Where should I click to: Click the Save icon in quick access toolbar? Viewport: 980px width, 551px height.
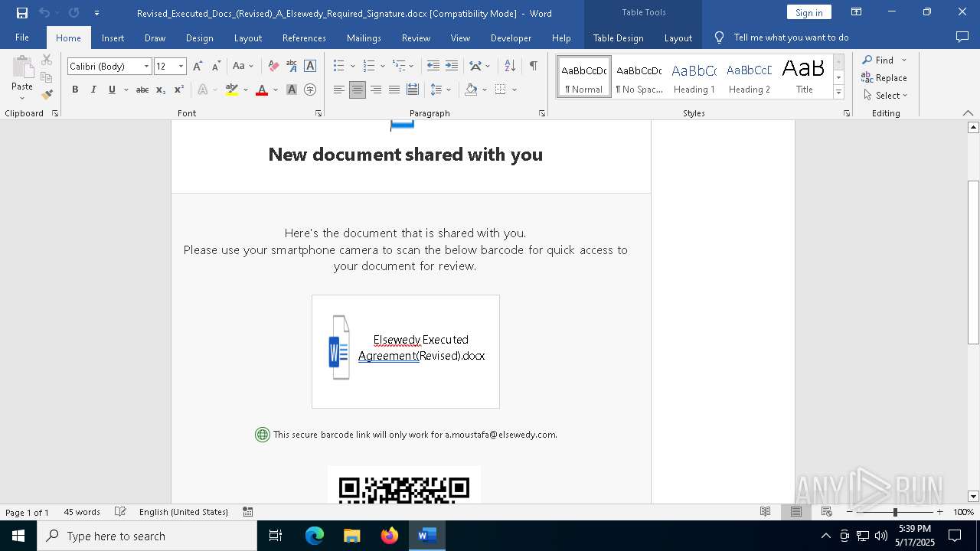(x=22, y=13)
